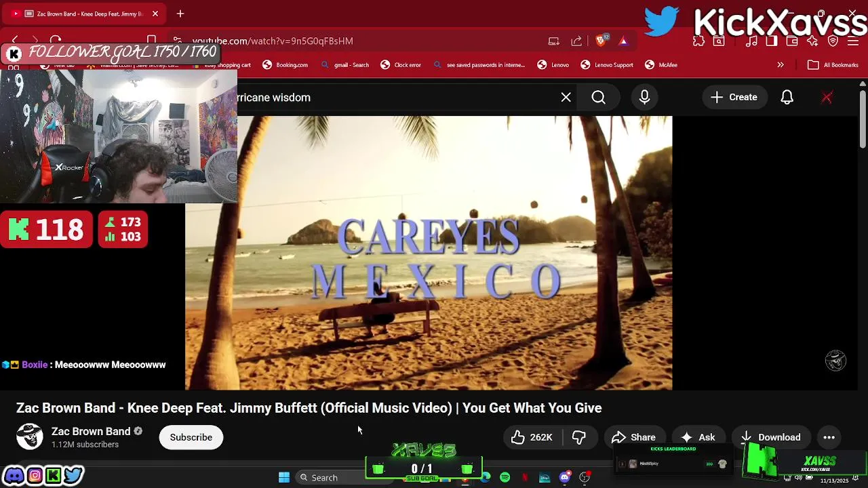Start YouTube voice search with the microphone
The width and height of the screenshot is (868, 488).
[x=644, y=98]
